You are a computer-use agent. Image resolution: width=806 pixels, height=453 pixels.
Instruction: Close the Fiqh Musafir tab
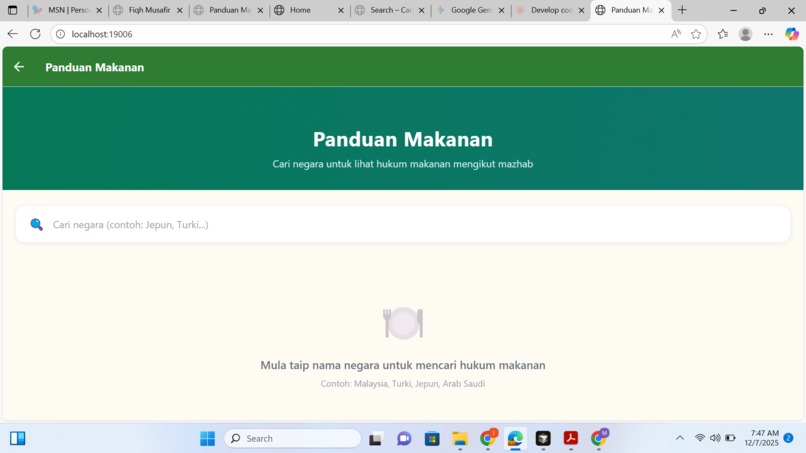coord(179,10)
